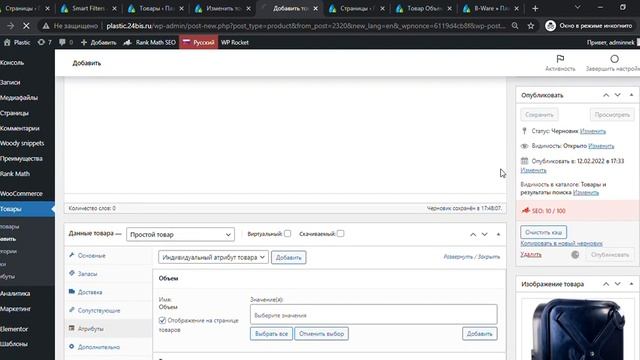Click the Активность flag icon

560,59
